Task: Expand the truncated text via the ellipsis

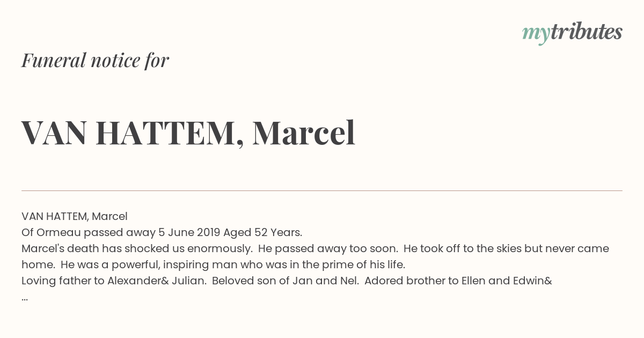Action: pyautogui.click(x=25, y=298)
